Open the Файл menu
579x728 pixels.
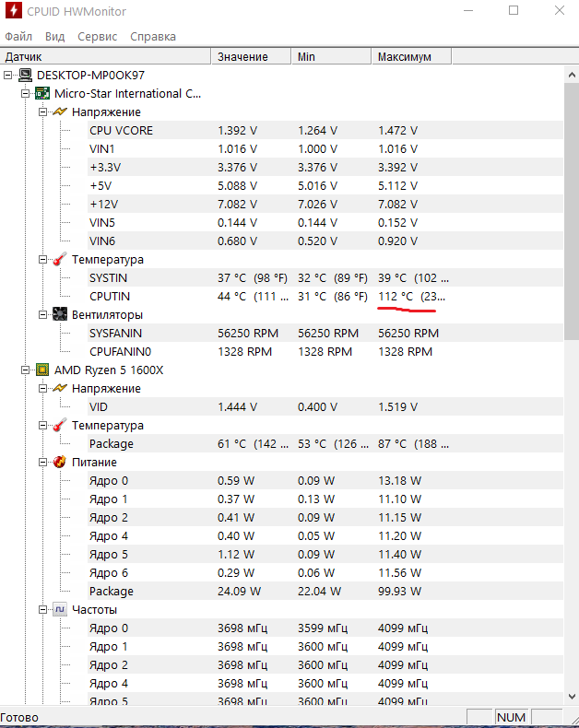point(18,36)
